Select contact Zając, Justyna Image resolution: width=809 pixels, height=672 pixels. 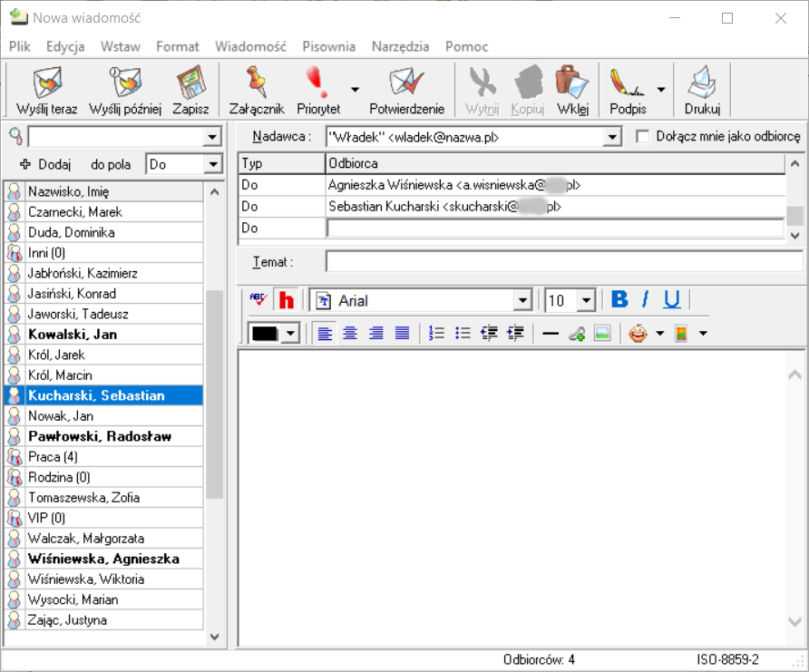[x=103, y=620]
